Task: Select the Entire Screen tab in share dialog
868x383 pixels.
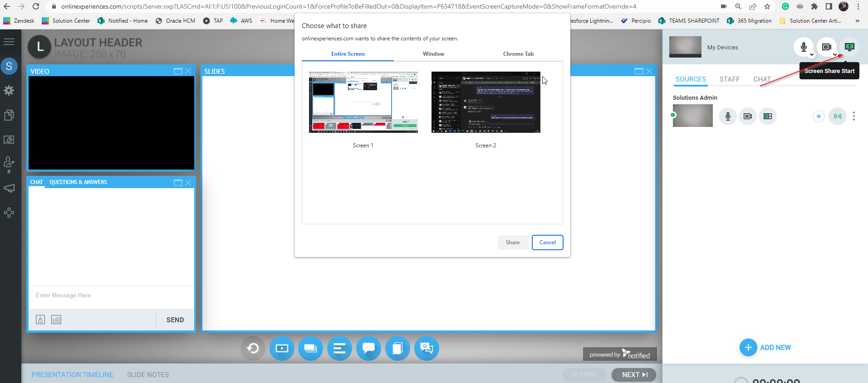Action: pyautogui.click(x=348, y=53)
